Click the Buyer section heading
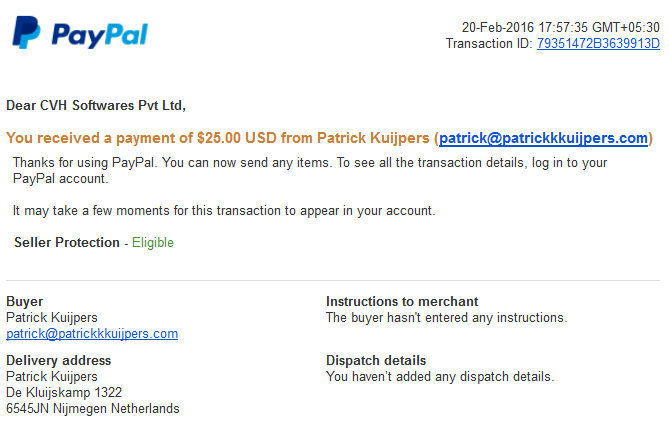This screenshot has width=669, height=437. coord(25,302)
